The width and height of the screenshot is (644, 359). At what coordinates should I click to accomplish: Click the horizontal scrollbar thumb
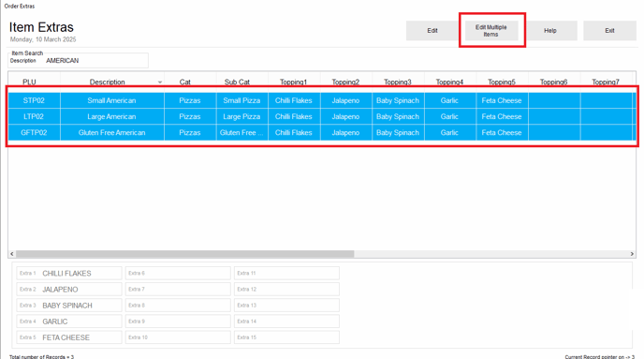[184, 254]
